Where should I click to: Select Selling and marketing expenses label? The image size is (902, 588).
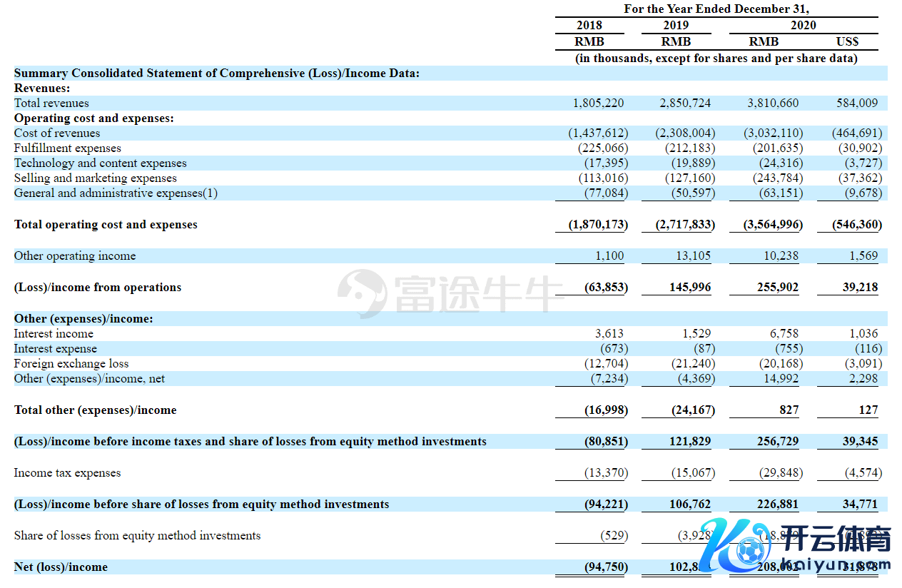point(96,178)
